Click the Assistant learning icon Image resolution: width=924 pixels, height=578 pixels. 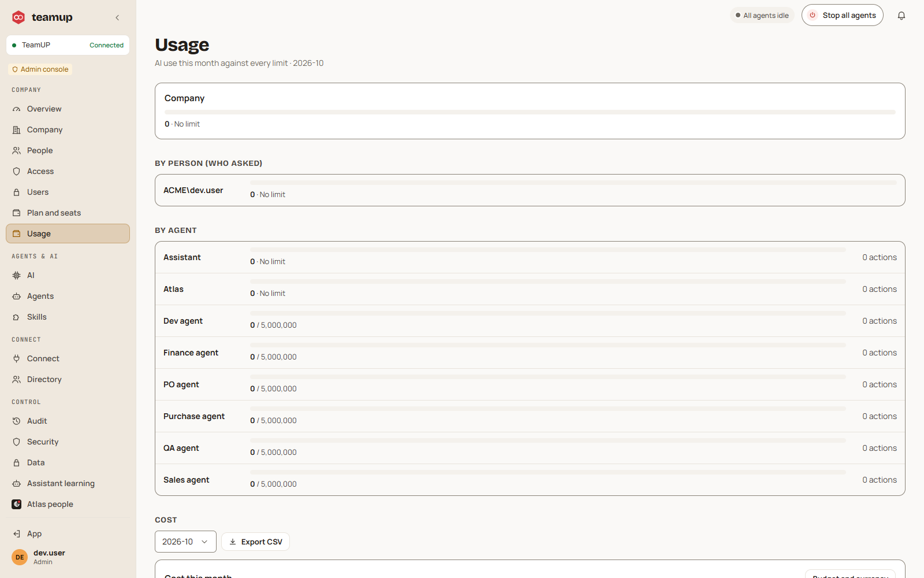coord(17,483)
